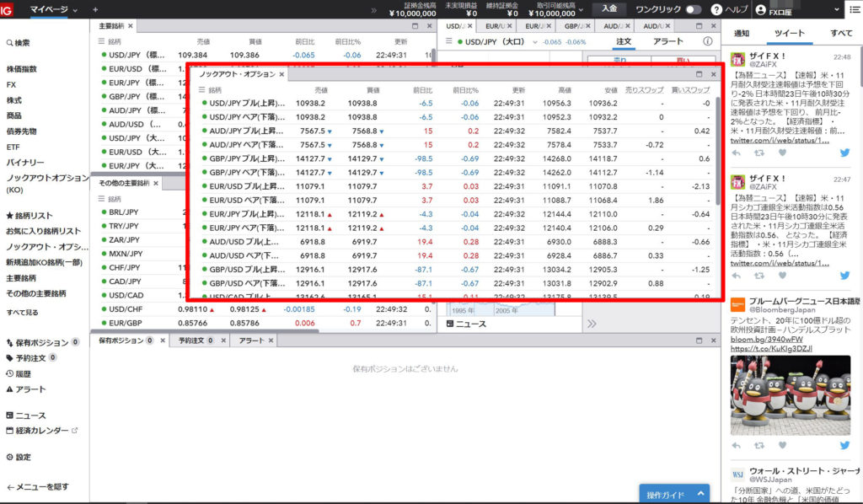Open 履歴 history in the sidebar
This screenshot has width=863, height=504.
click(19, 373)
